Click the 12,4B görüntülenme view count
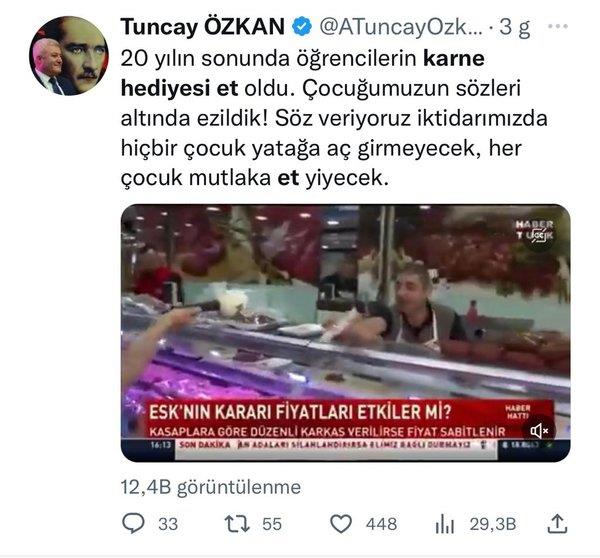Image resolution: width=600 pixels, height=558 pixels. click(x=211, y=487)
